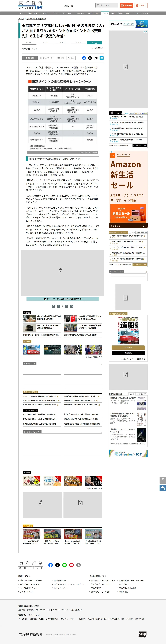Click the 特集一覧はこちら link
Screen dimensions: 166x644
click(94, 357)
